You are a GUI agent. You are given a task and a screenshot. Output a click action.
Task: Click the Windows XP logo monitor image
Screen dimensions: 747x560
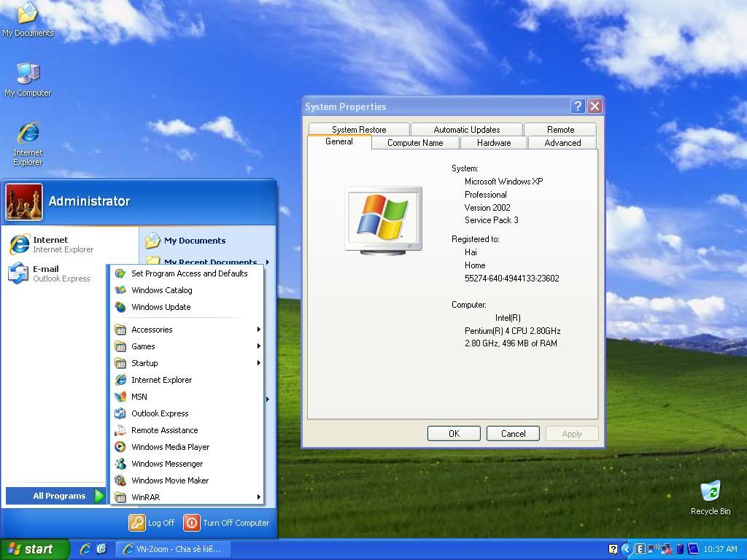click(x=384, y=221)
